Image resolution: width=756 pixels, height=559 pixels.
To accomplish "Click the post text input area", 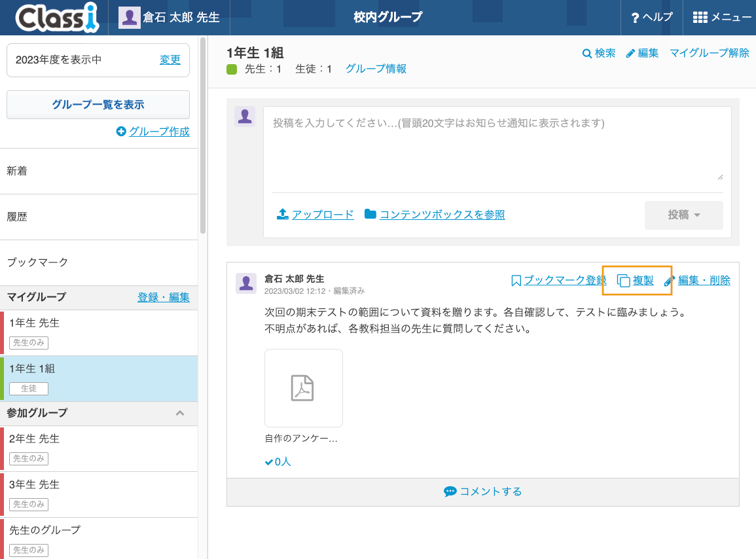I will click(x=497, y=146).
